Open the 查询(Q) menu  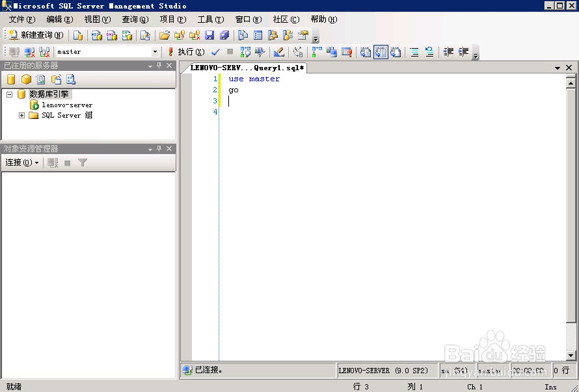pos(135,20)
